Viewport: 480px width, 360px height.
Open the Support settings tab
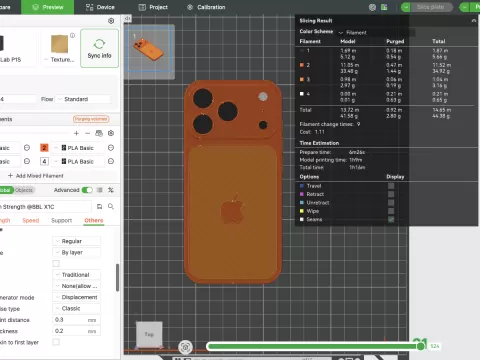(61, 220)
